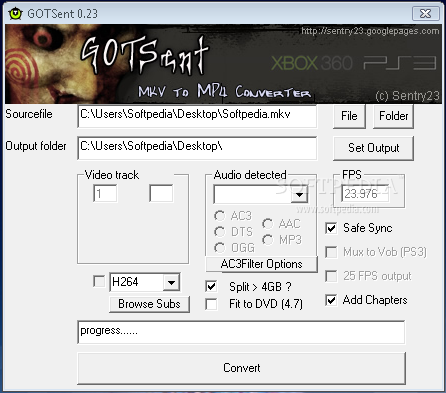
Task: Uncheck Split > 4GB option
Action: (211, 286)
